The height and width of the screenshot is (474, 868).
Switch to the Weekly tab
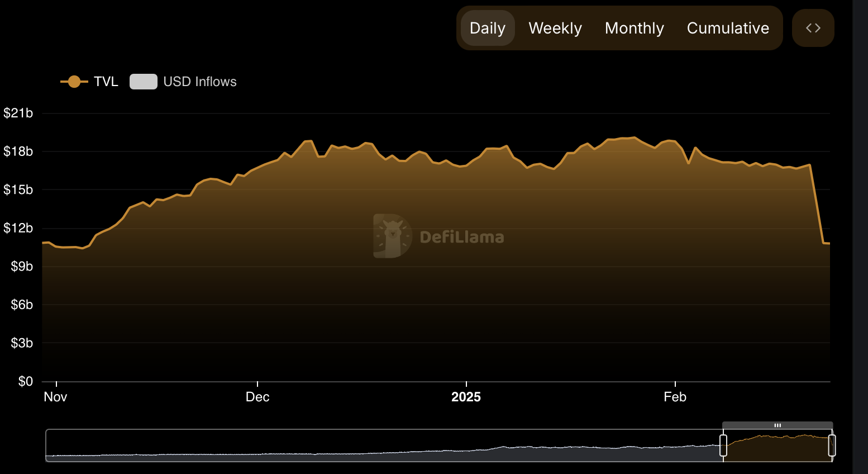pos(555,28)
